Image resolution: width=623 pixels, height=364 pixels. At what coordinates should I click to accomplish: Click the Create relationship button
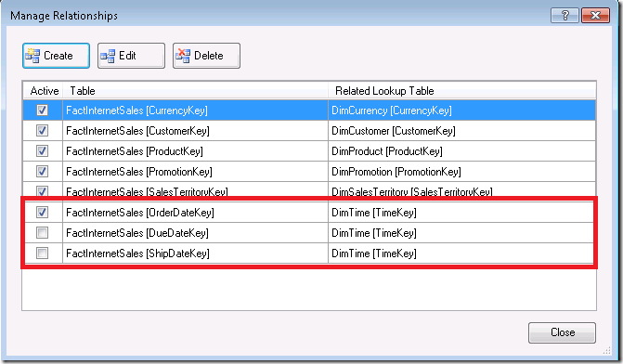click(x=56, y=56)
